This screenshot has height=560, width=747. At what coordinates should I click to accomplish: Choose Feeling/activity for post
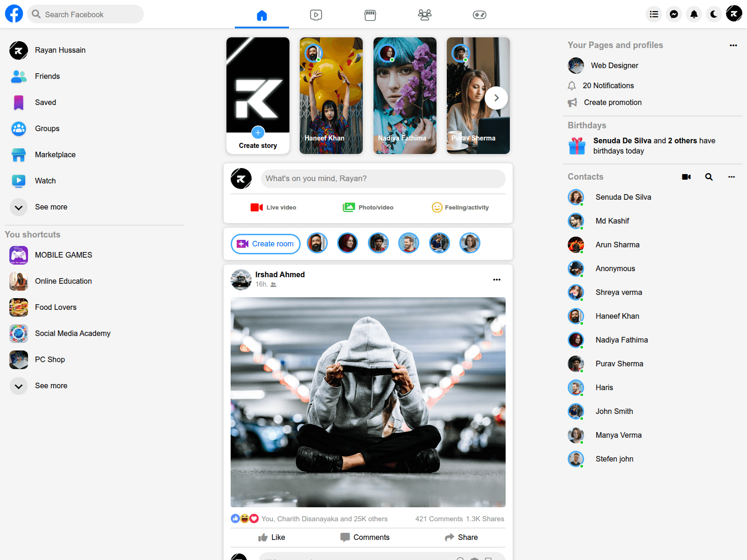pyautogui.click(x=460, y=207)
